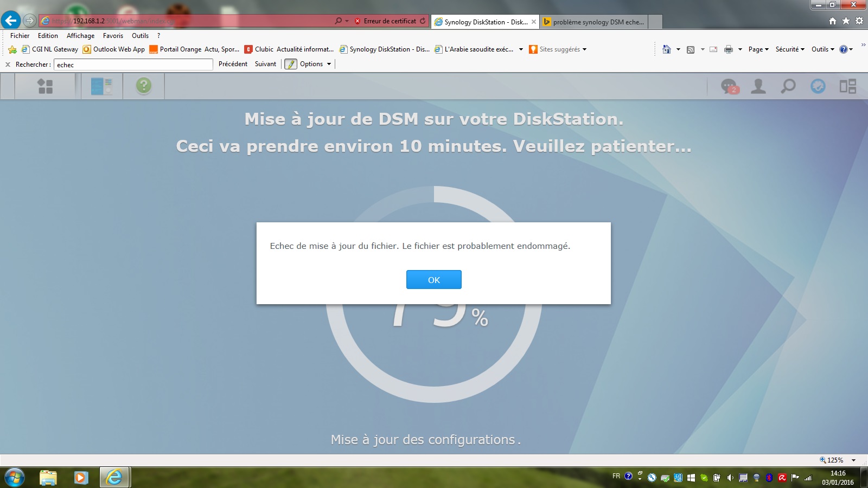
Task: Open the DSM Main Menu icon
Action: point(45,86)
